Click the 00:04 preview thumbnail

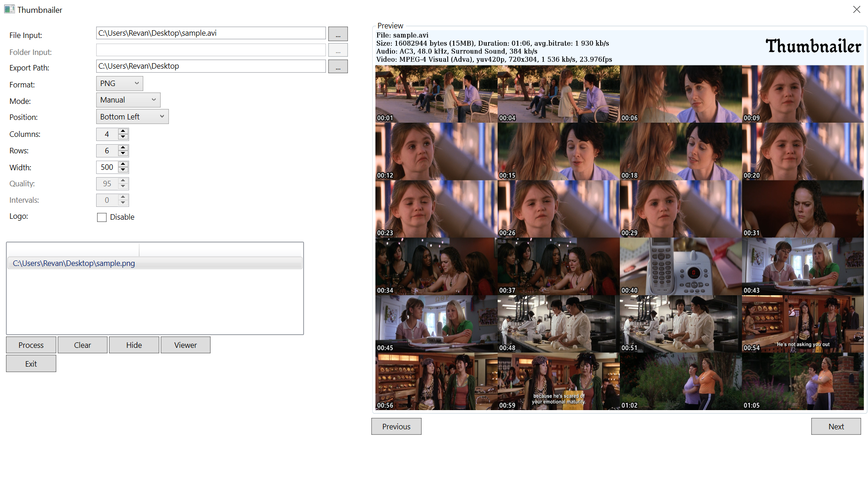click(x=559, y=94)
